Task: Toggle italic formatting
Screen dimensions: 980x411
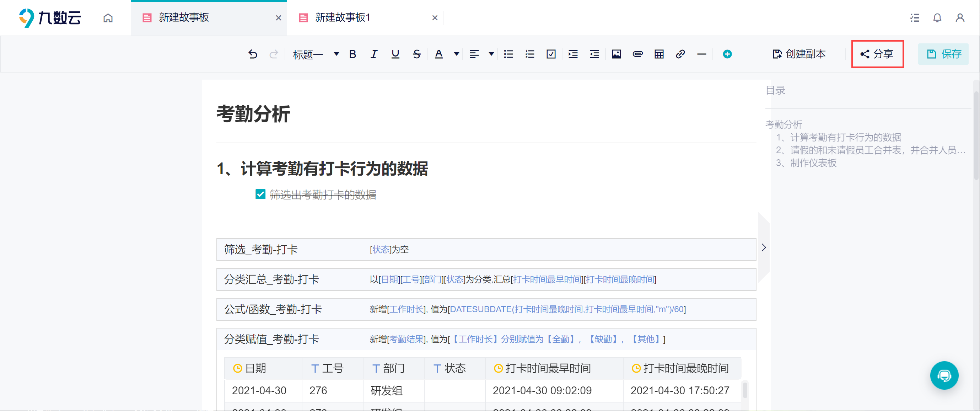Action: [374, 54]
